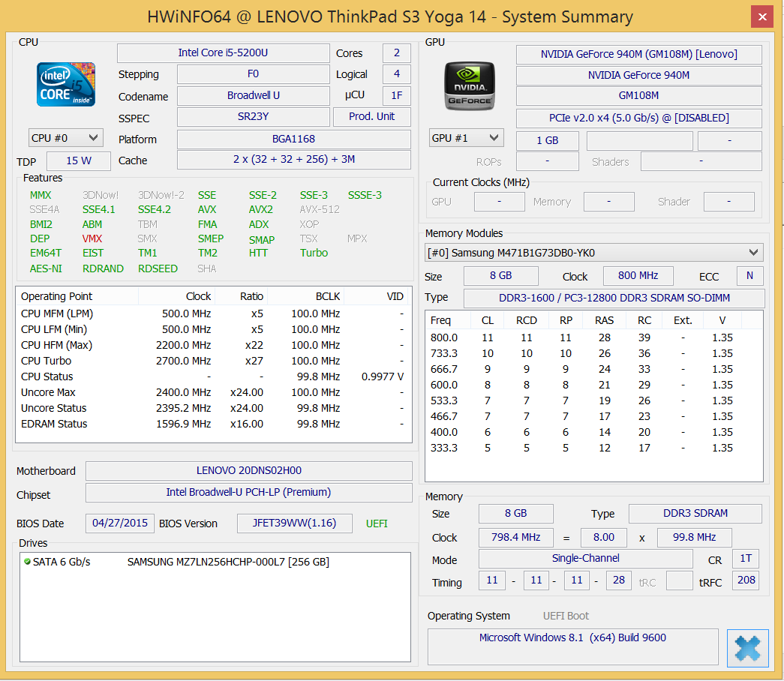Click the µCU value 1F
This screenshot has width=784, height=681.
[x=396, y=95]
